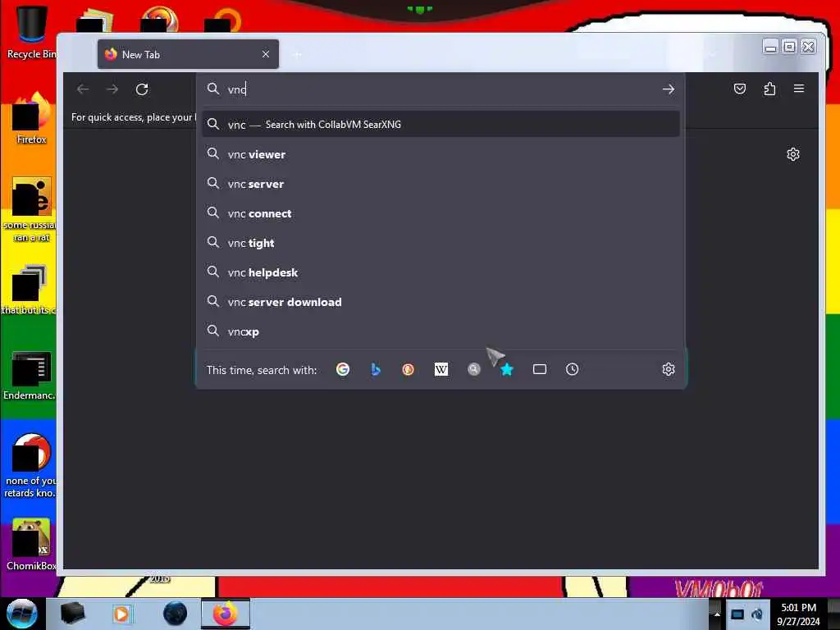Select the Firefox desktop shortcut

tap(31, 118)
